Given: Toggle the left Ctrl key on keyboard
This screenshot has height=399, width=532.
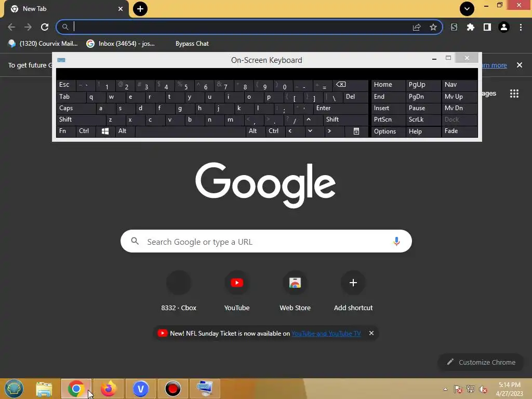Looking at the screenshot, I should tap(86, 131).
